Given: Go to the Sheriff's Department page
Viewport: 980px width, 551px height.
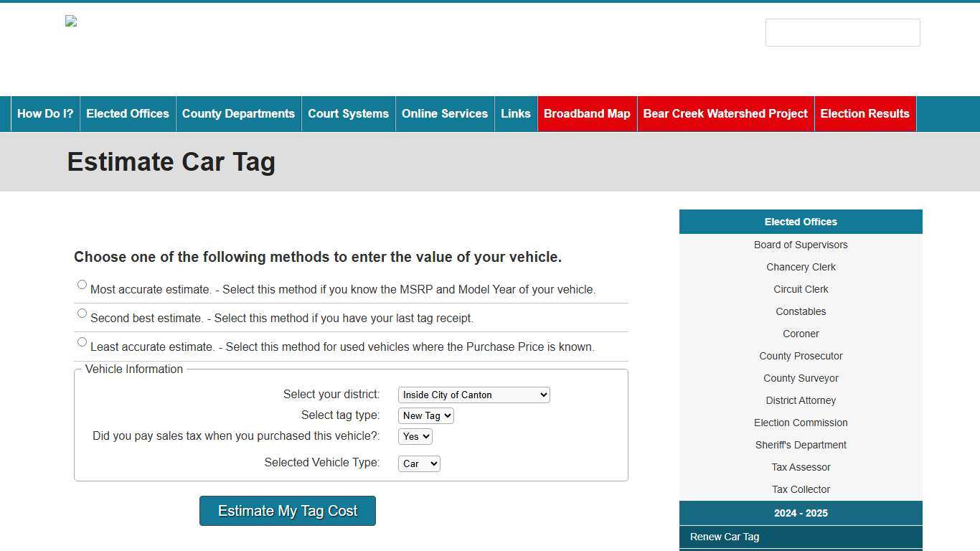Looking at the screenshot, I should 801,445.
